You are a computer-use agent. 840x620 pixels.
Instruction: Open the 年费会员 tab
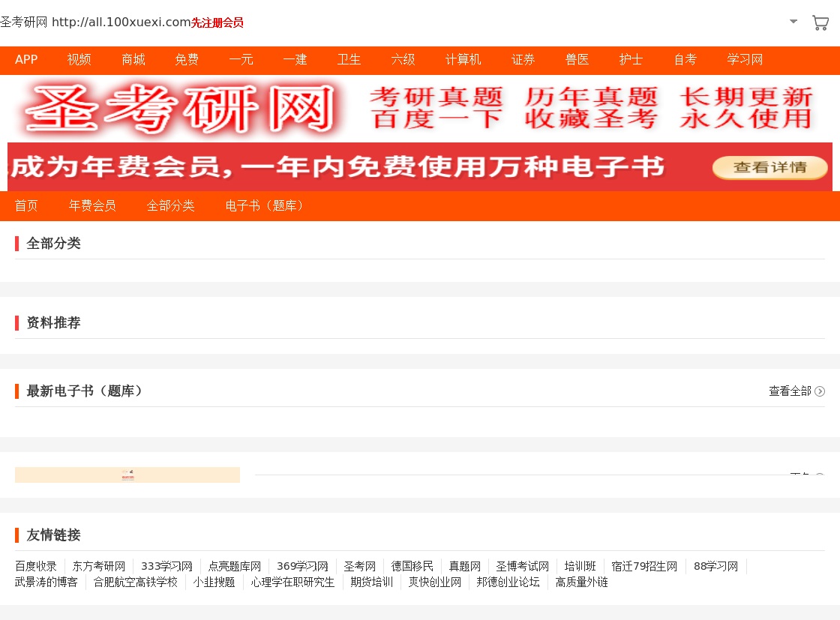(x=92, y=205)
